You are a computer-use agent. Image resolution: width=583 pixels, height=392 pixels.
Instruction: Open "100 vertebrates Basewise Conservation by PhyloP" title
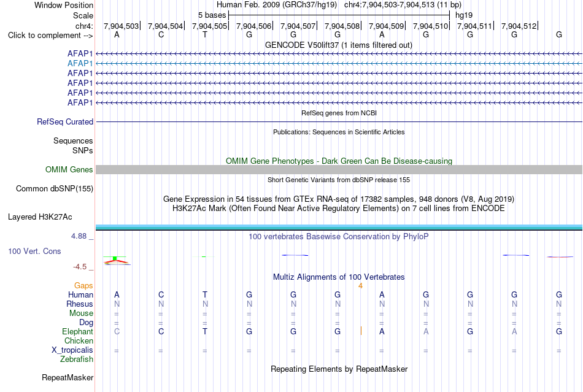339,237
